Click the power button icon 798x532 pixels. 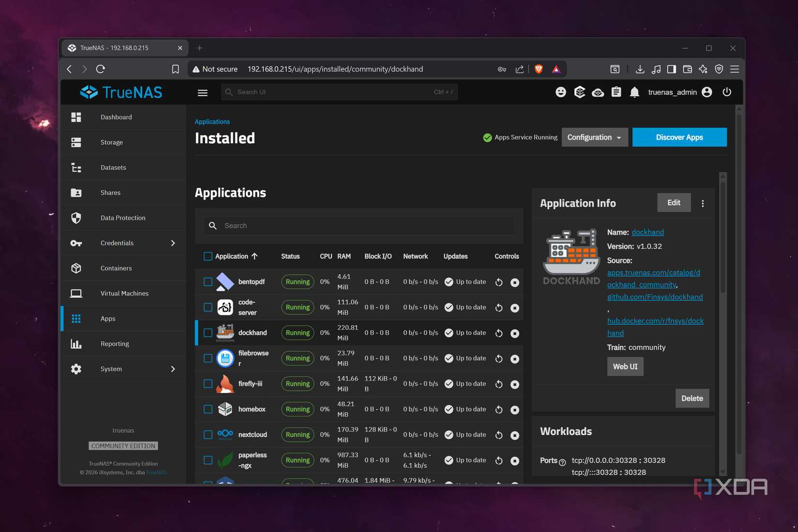pos(726,92)
